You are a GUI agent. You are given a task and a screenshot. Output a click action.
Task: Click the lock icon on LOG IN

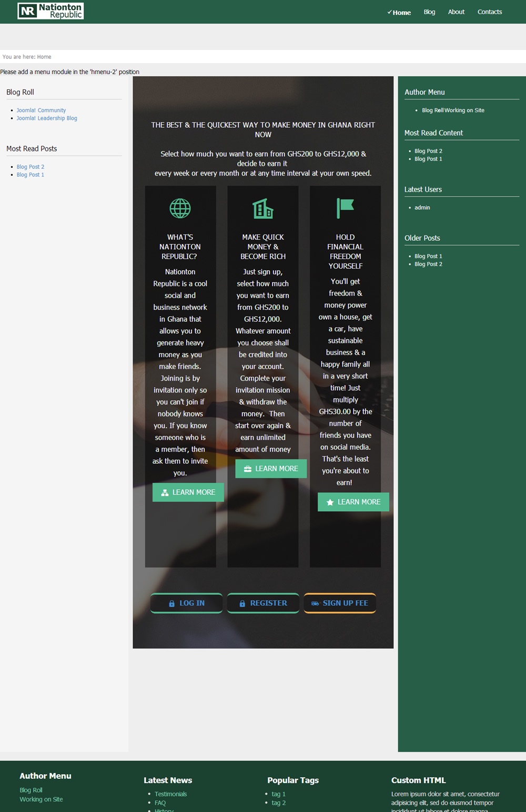[171, 604]
